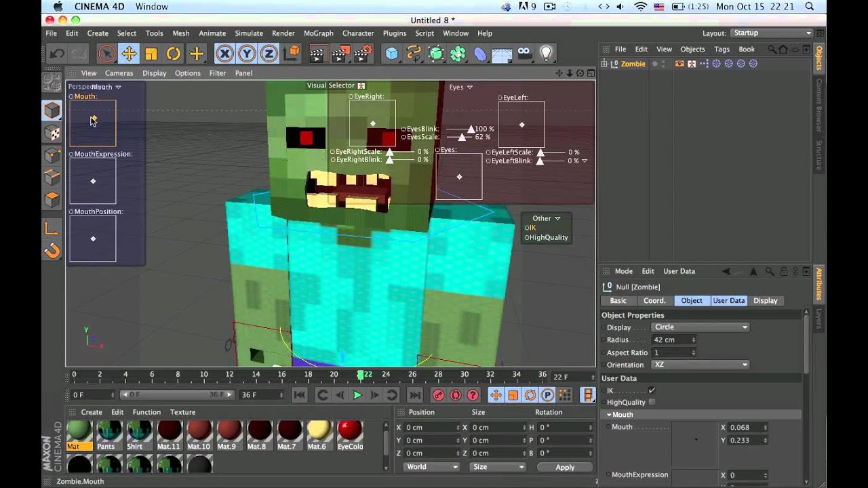
Task: Toggle the snap magnet icon
Action: 52,251
